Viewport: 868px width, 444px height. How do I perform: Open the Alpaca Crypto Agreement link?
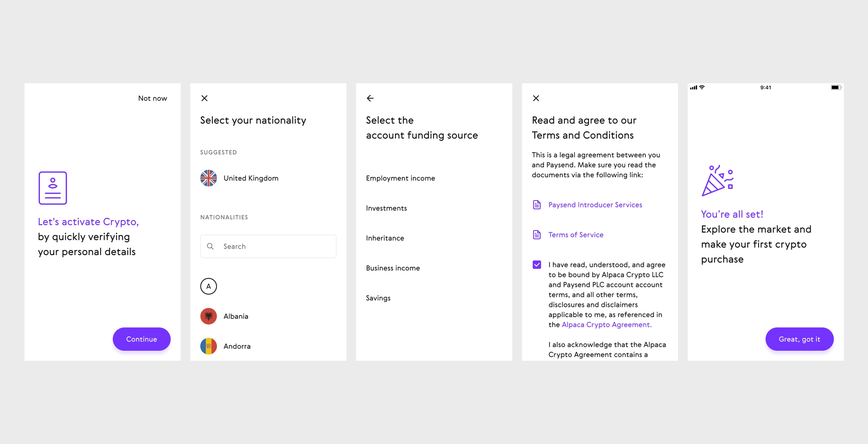(x=606, y=325)
